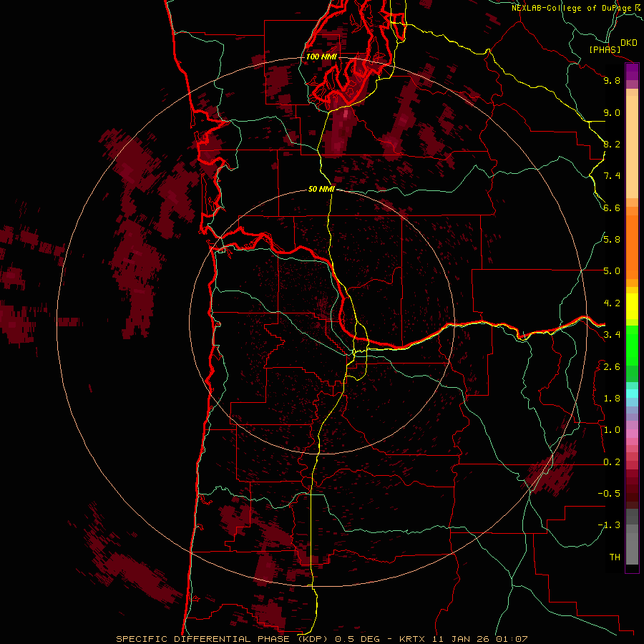Click the 01:07 timestamp in caption
This screenshot has width=644, height=644.
pyautogui.click(x=512, y=639)
